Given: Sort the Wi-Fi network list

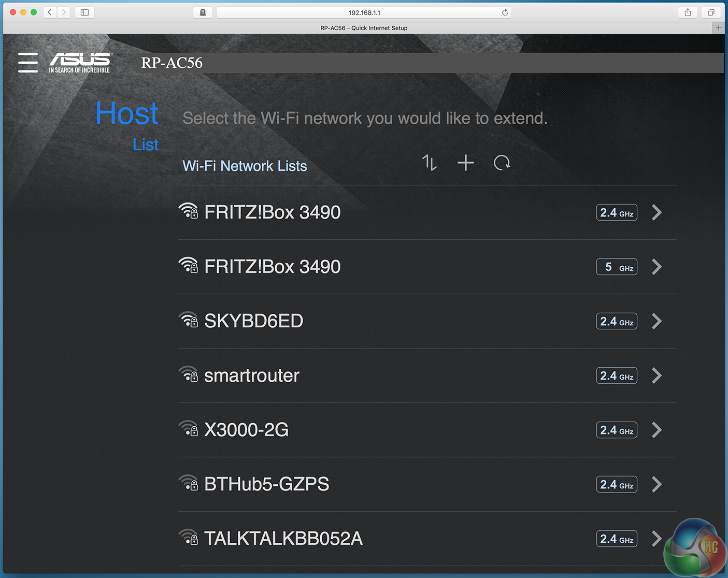Looking at the screenshot, I should [x=429, y=163].
